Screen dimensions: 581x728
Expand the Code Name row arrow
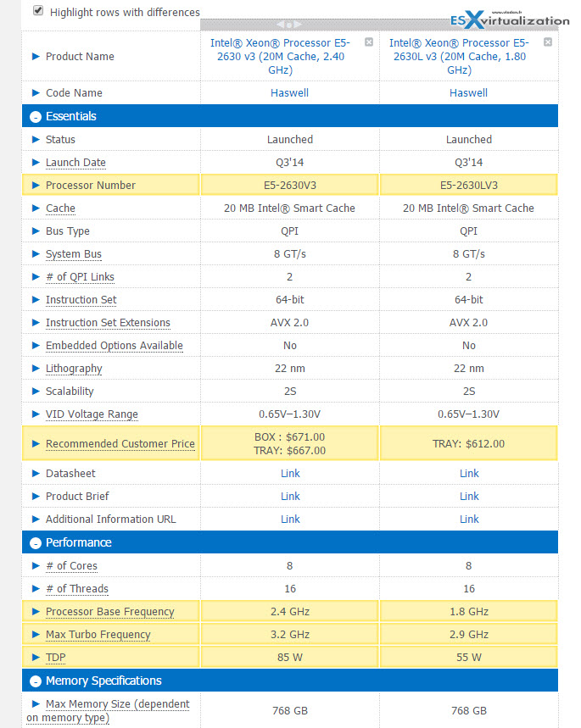[36, 93]
